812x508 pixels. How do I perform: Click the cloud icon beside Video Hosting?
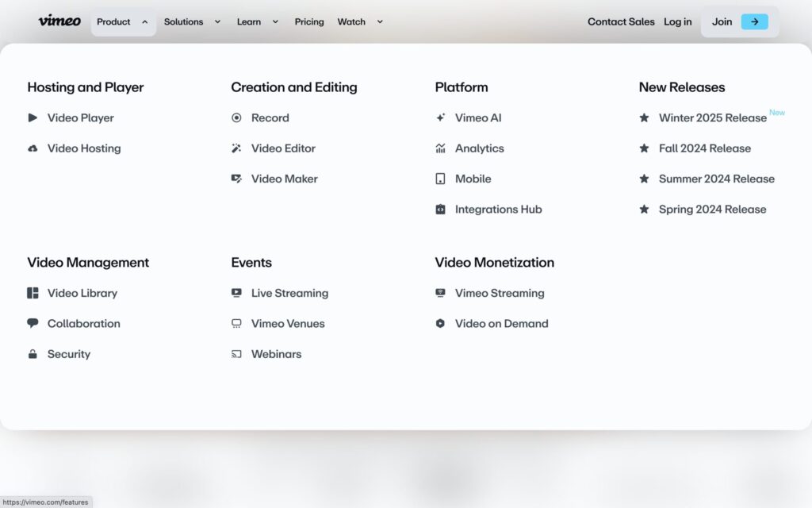coord(33,148)
